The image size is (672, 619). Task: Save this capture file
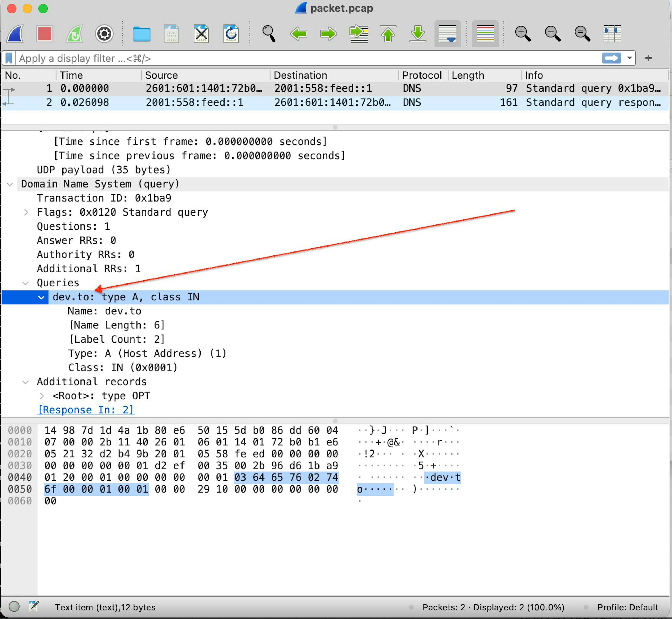171,33
